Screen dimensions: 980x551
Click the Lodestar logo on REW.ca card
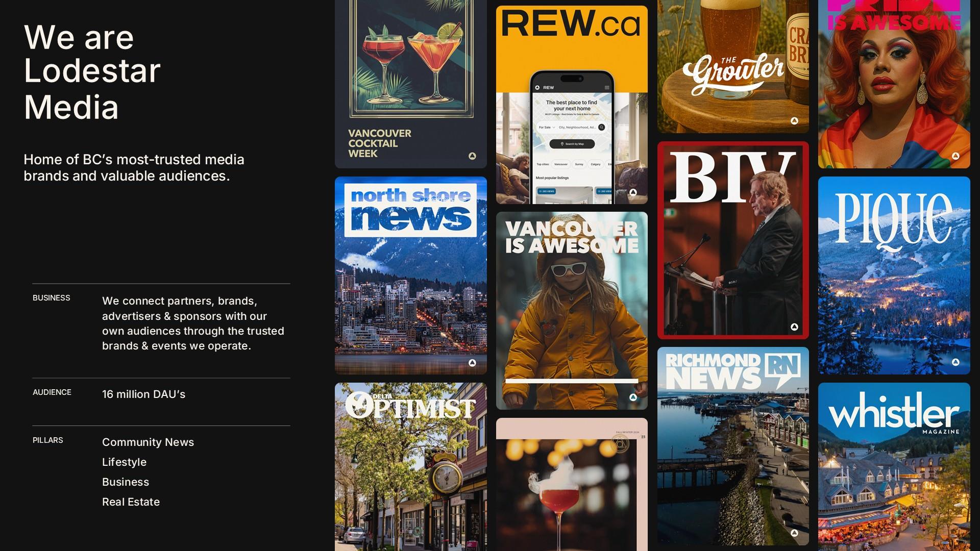click(x=633, y=192)
